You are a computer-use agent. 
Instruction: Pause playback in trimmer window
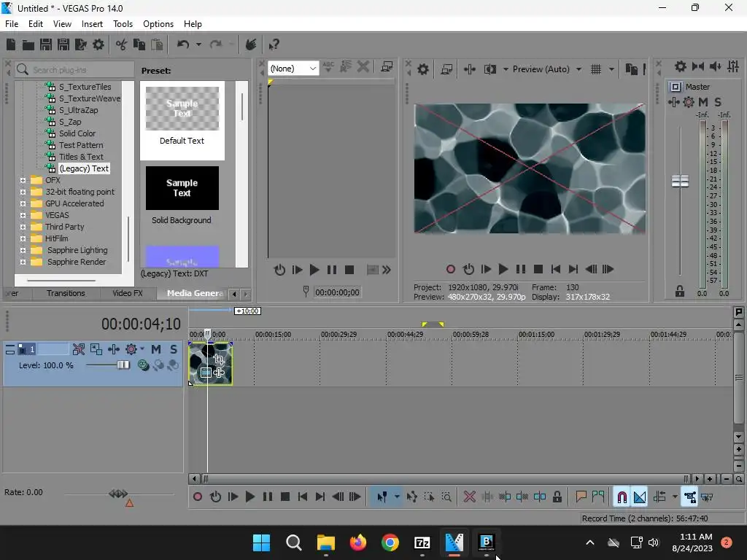click(332, 270)
